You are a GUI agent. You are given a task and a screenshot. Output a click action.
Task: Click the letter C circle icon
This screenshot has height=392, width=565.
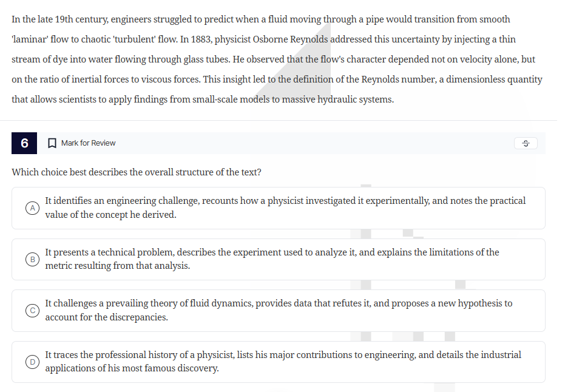click(x=32, y=310)
